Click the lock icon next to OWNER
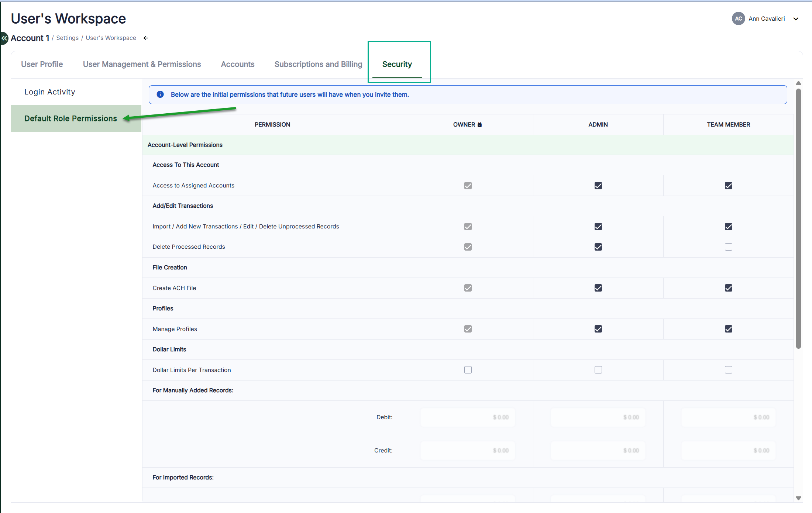 click(479, 125)
